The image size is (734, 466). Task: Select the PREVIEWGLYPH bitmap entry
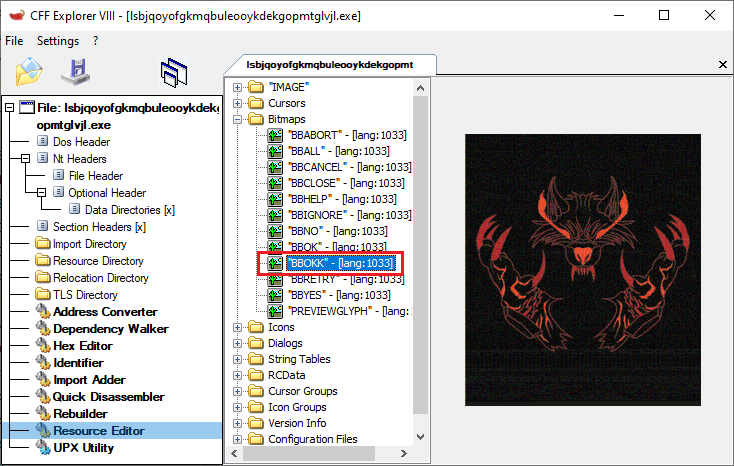pos(348,311)
